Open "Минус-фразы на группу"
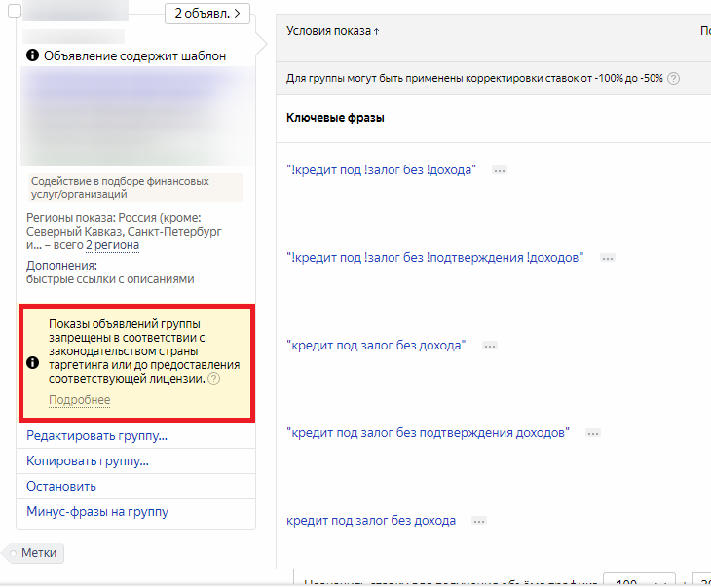 97,511
